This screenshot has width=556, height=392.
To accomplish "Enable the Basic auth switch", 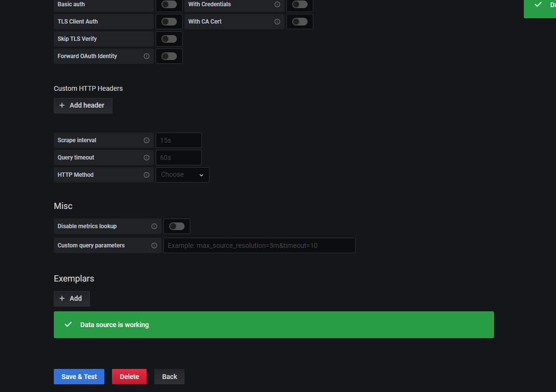I will [169, 4].
